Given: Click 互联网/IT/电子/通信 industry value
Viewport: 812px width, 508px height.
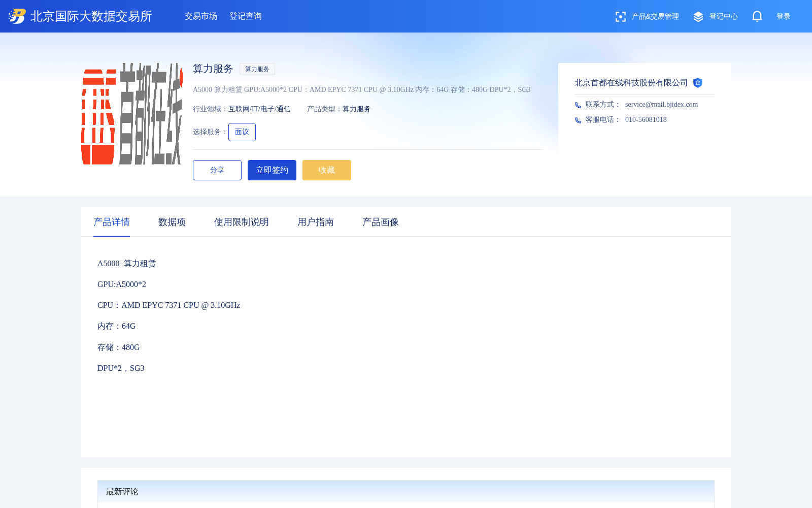Looking at the screenshot, I should click(x=259, y=109).
